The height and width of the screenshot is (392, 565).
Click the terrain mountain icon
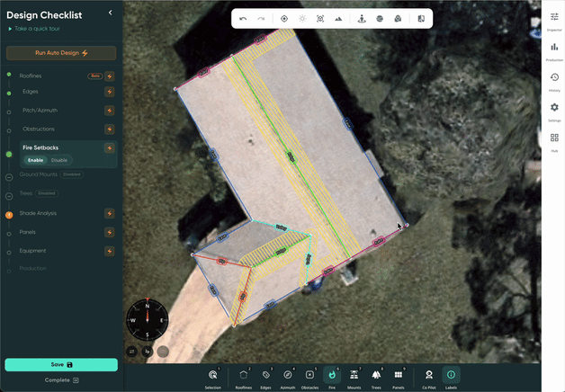338,19
